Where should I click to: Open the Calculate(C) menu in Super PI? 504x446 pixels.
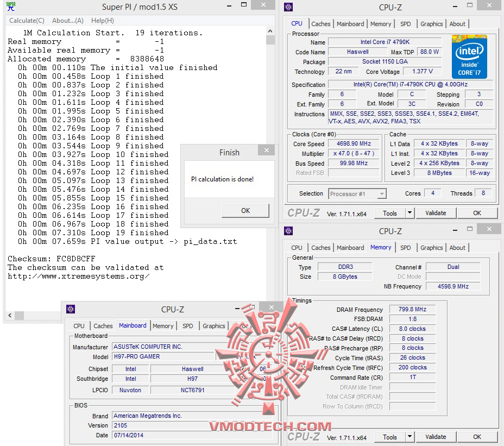[27, 21]
